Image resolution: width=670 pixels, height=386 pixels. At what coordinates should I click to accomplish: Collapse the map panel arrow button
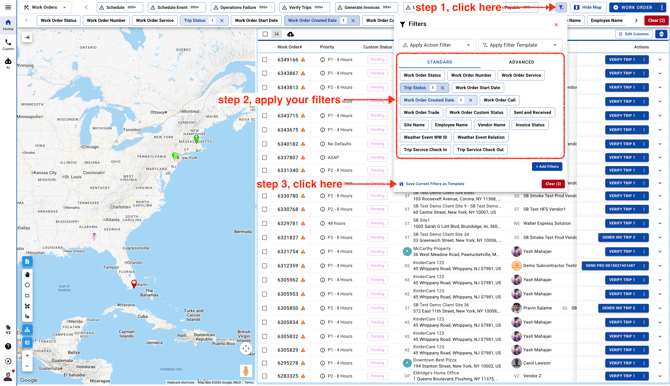pyautogui.click(x=27, y=38)
